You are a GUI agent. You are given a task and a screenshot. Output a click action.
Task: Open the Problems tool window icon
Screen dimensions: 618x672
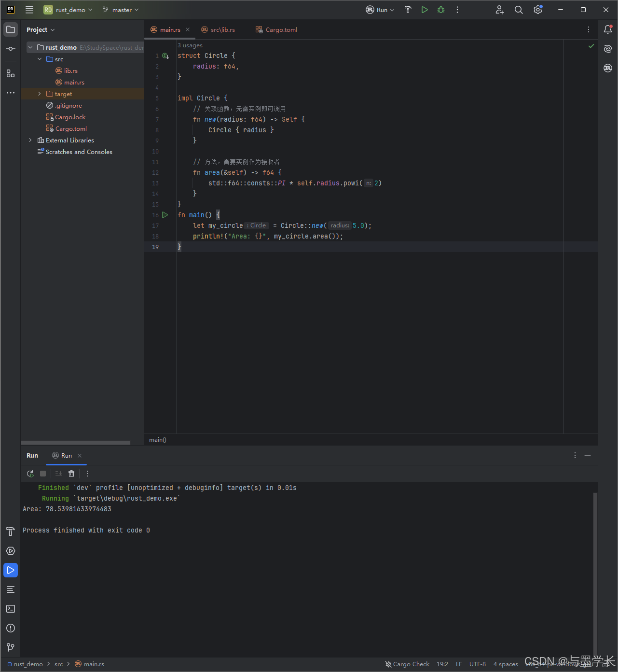(11, 628)
